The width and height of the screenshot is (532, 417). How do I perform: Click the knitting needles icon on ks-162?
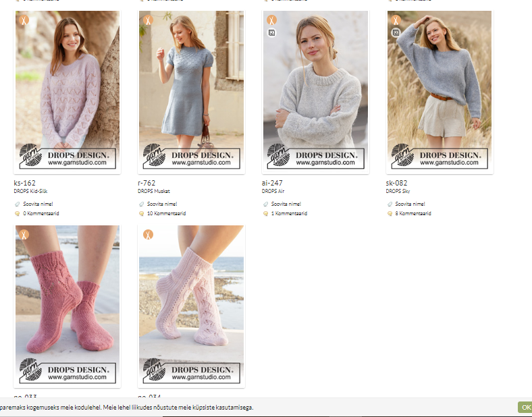point(24,20)
